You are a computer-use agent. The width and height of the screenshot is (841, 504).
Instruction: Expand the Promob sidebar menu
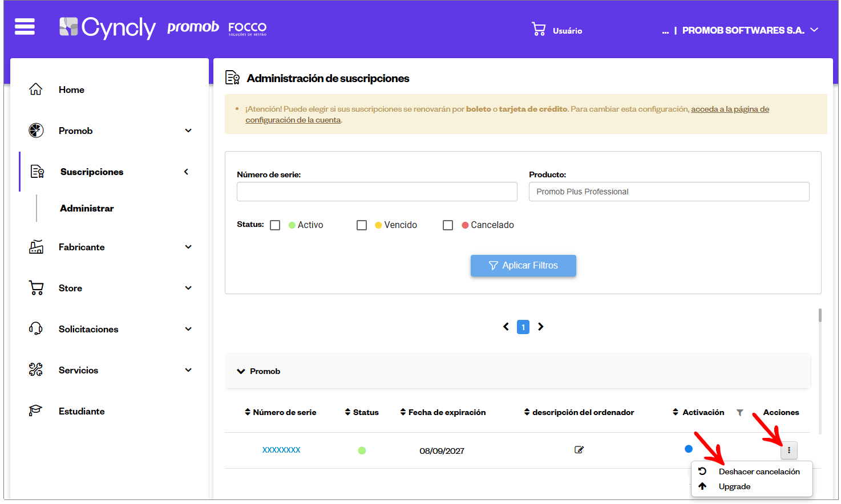188,131
